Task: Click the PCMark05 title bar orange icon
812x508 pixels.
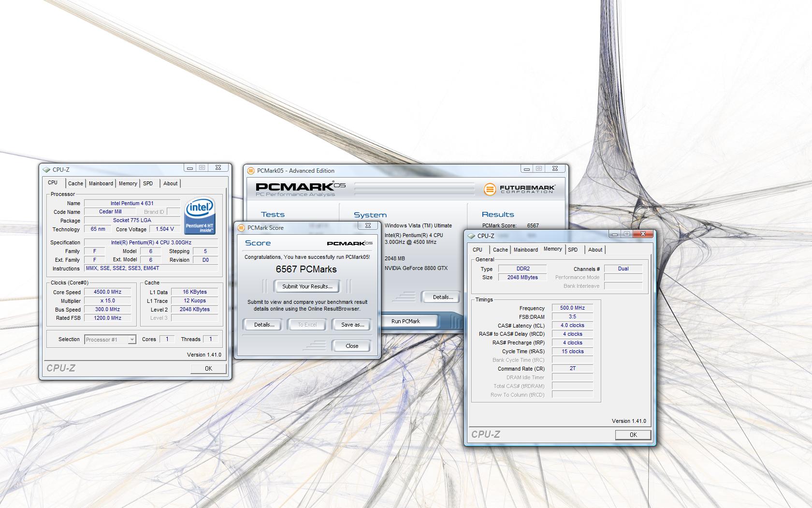Action: [251, 171]
